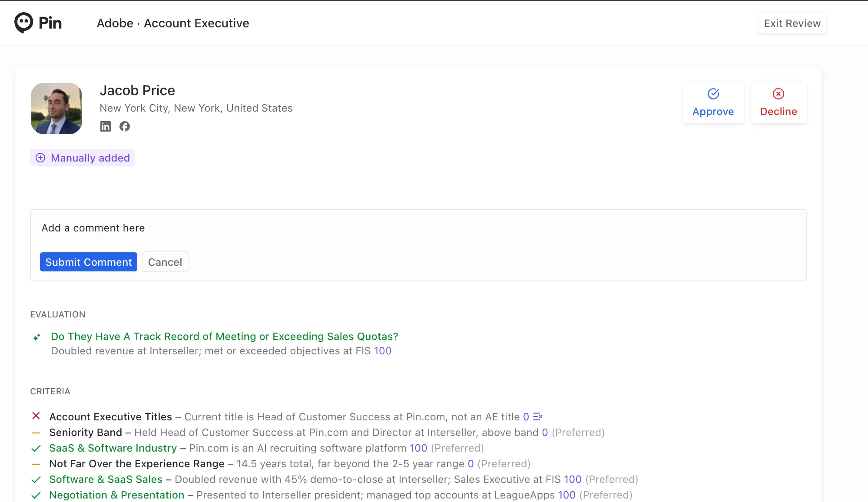Click the sparkle icon beside the evaluation question
Viewport: 868px width, 502px height.
[x=37, y=337]
